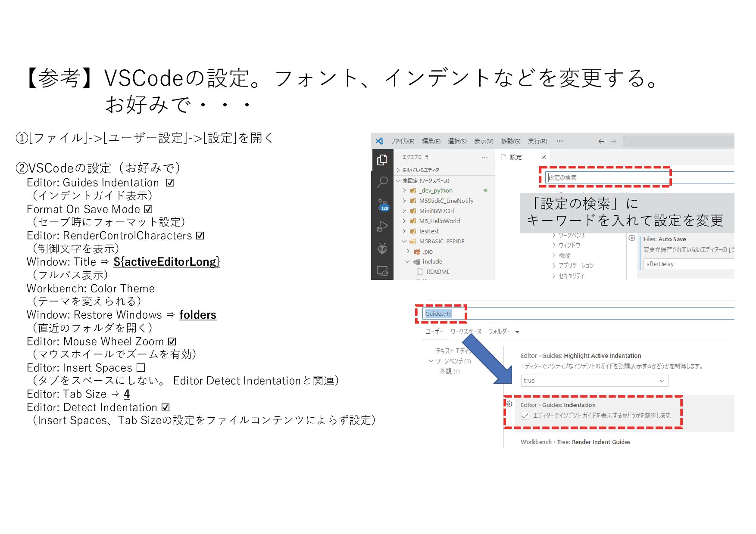Go back with the left arrow
756x534 pixels.
601,141
